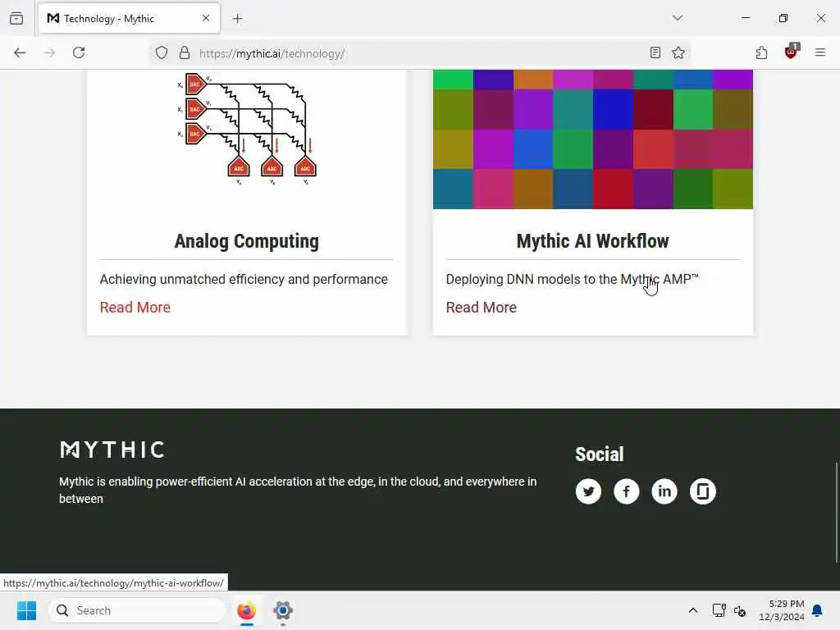Open the Firefox application menu
This screenshot has width=840, height=630.
click(x=820, y=52)
